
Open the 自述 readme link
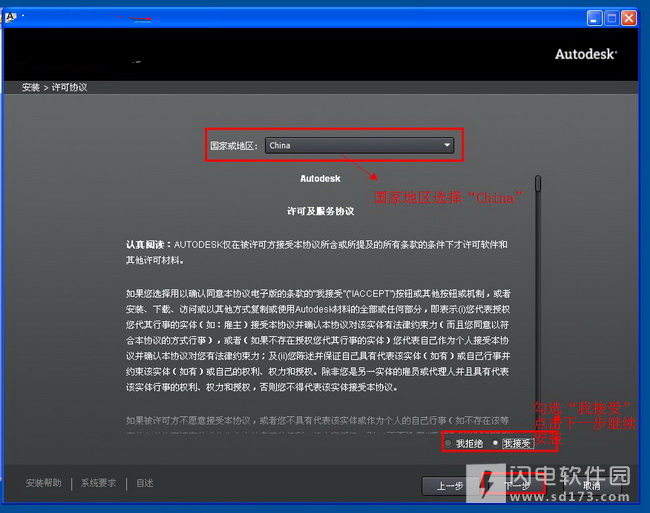pyautogui.click(x=145, y=483)
